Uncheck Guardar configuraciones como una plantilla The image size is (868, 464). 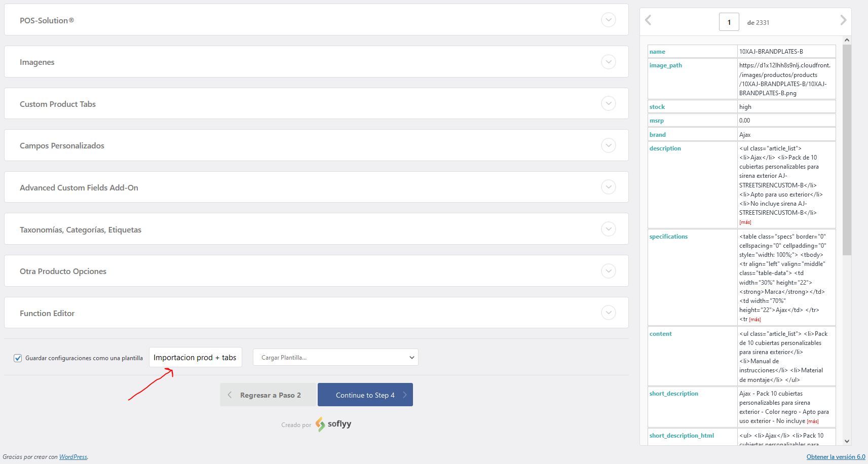tap(18, 358)
